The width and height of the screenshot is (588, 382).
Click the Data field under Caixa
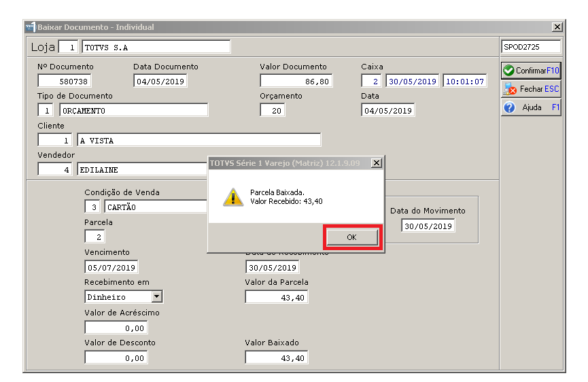pos(387,110)
